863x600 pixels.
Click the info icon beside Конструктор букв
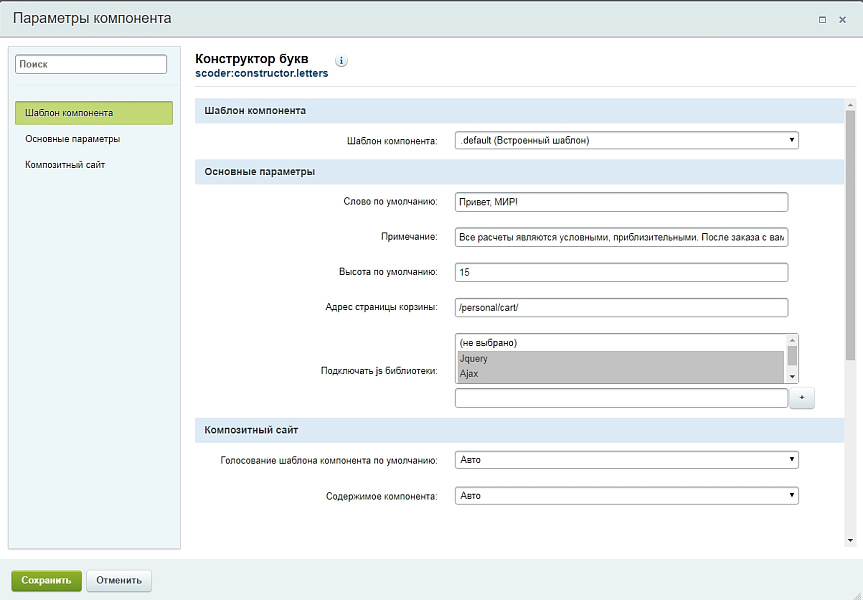341,61
